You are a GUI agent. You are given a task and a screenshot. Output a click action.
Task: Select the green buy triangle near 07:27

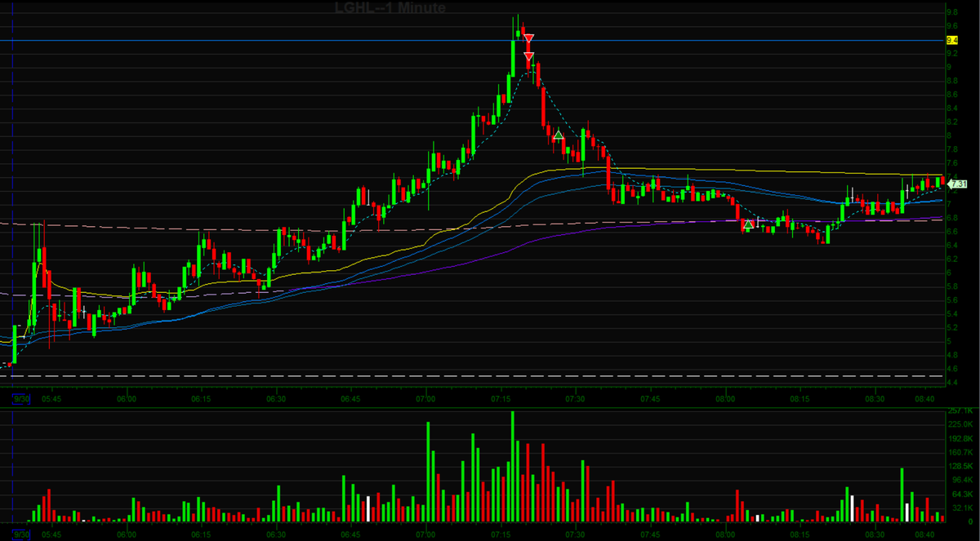(x=559, y=135)
